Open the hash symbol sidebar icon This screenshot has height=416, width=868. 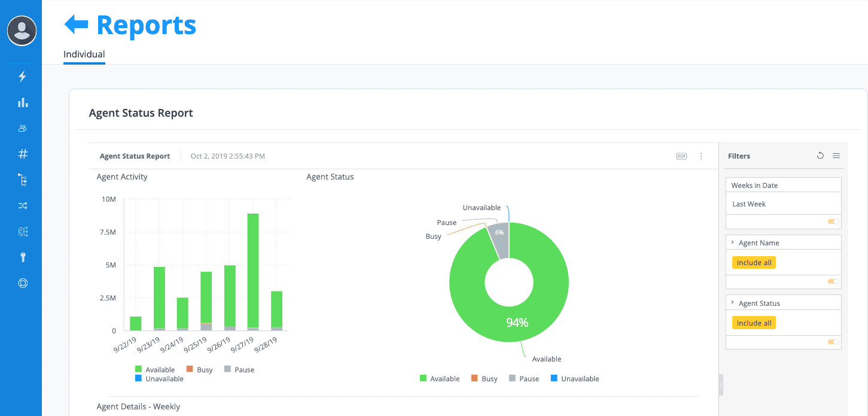click(x=23, y=154)
